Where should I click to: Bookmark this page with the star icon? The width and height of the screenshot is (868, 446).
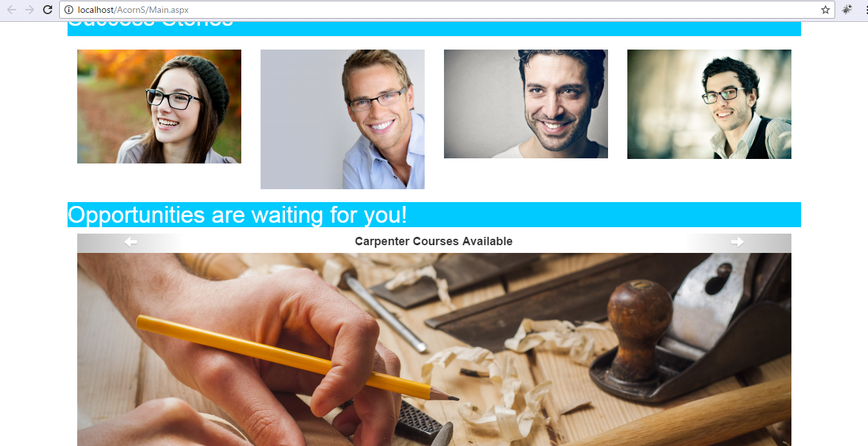pyautogui.click(x=826, y=10)
